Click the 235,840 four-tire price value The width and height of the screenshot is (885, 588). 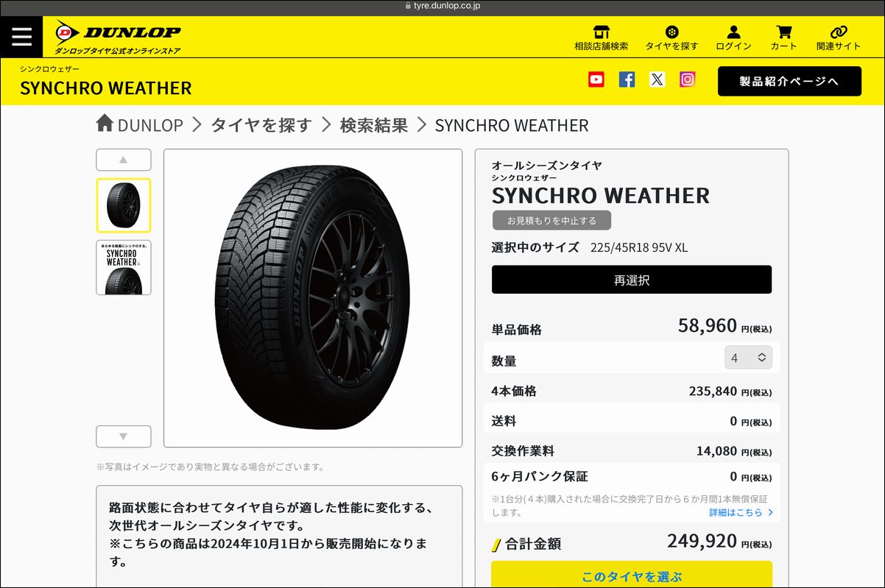tap(713, 392)
